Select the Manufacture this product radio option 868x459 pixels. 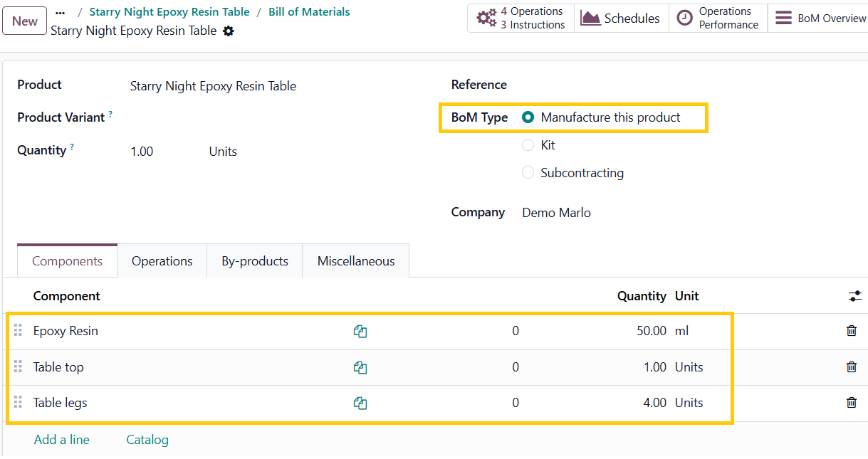click(x=528, y=117)
